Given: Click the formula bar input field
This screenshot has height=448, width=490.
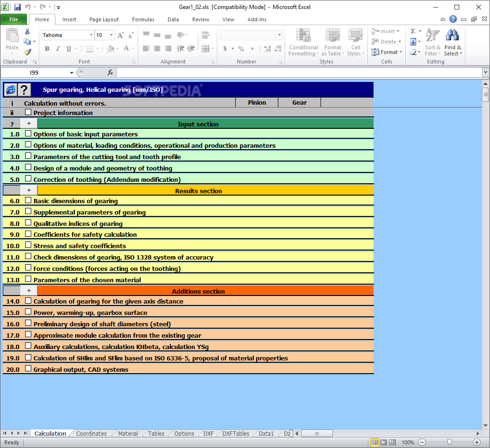Looking at the screenshot, I should click(299, 72).
